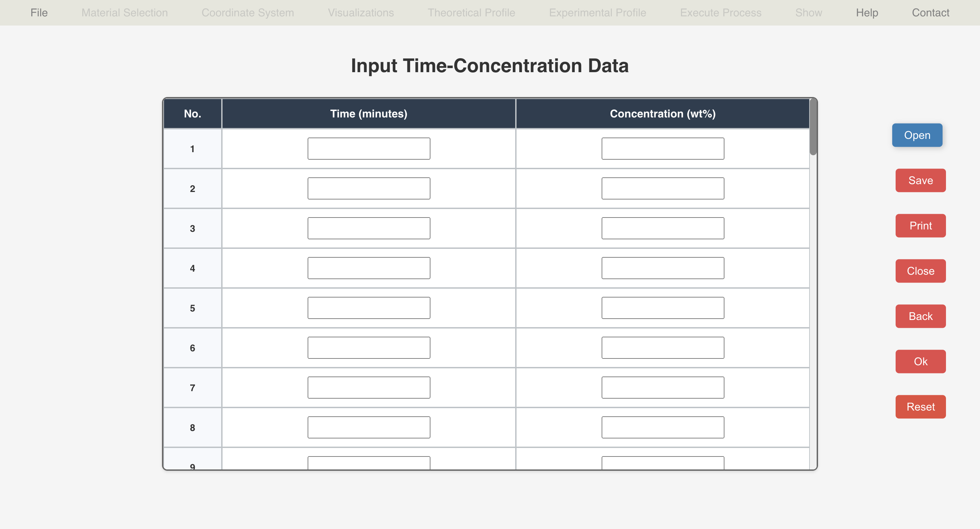Image resolution: width=980 pixels, height=529 pixels.
Task: Clear the table with Reset button
Action: 920,407
